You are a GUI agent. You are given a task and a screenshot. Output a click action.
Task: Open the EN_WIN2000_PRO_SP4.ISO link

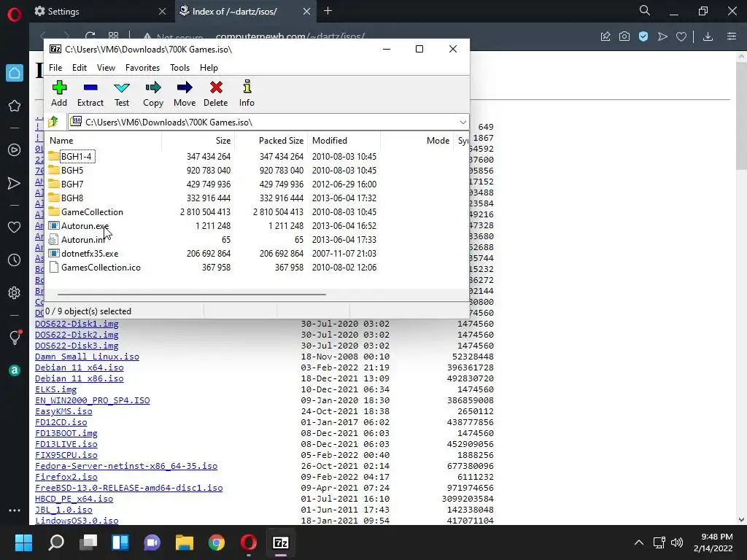click(93, 400)
